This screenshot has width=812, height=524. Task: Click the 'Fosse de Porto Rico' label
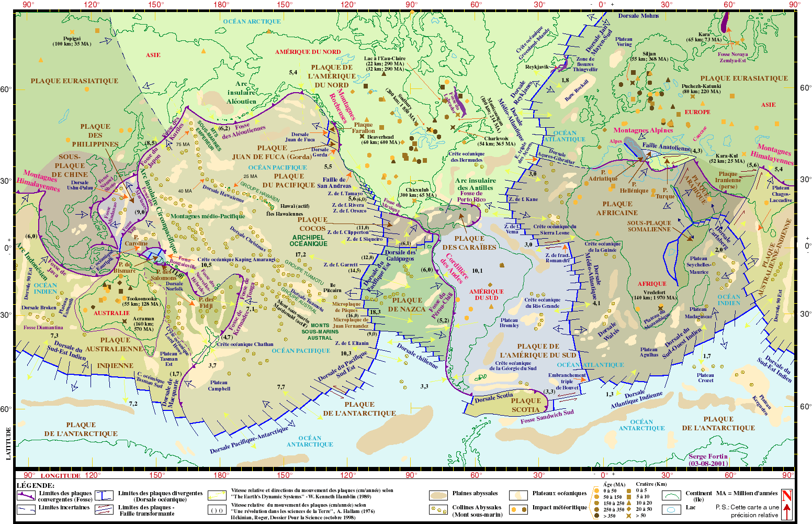[471, 196]
